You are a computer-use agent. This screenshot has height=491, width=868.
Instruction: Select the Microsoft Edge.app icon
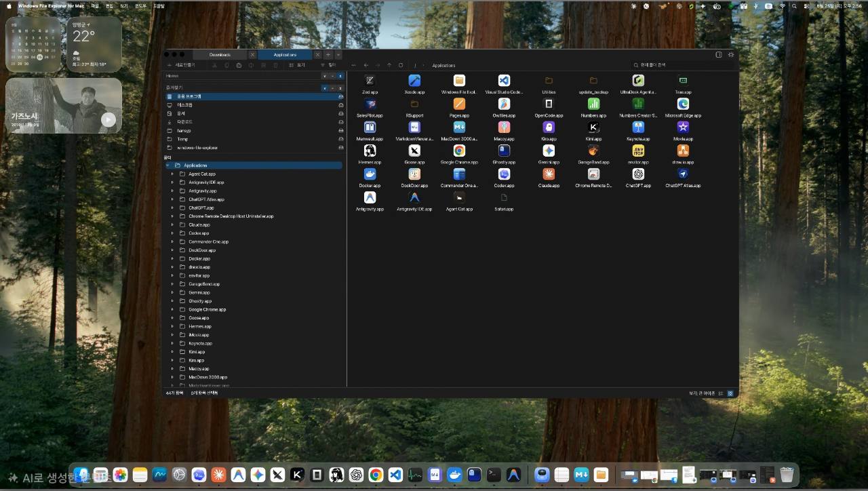pyautogui.click(x=683, y=104)
